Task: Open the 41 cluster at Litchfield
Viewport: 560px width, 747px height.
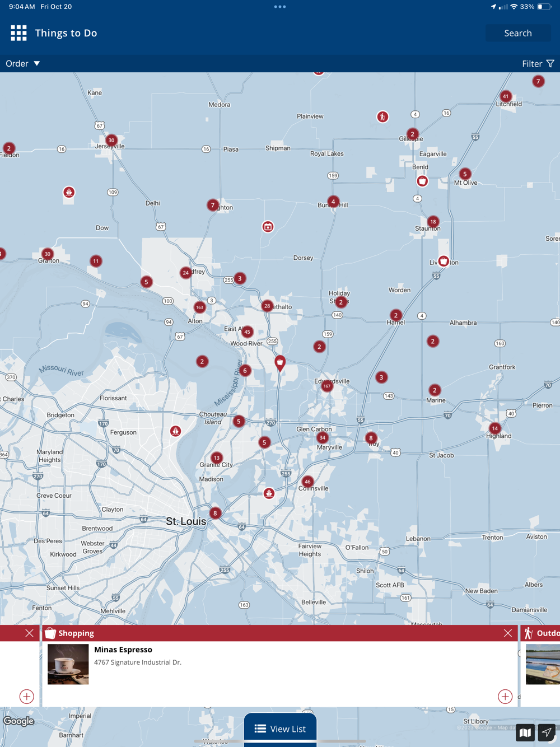Action: pos(506,96)
